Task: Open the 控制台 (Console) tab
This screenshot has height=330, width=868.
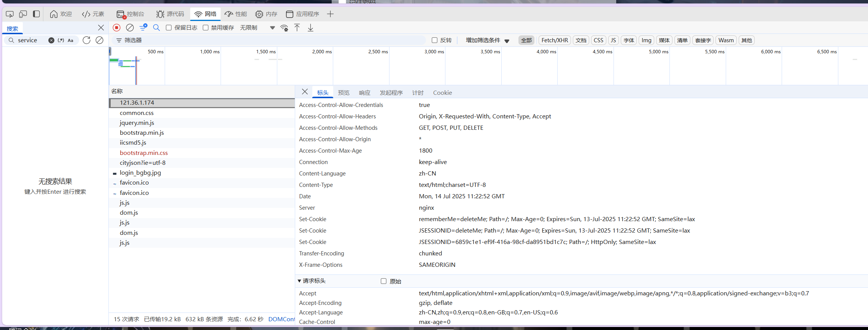Action: click(130, 14)
